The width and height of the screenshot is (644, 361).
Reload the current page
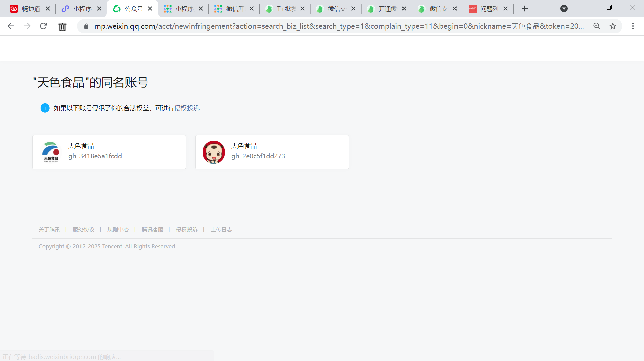tap(43, 26)
